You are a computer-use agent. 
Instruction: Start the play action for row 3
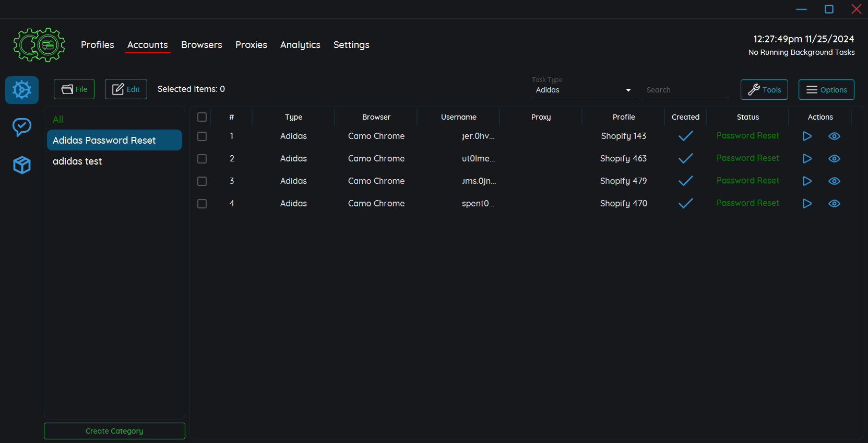click(807, 181)
